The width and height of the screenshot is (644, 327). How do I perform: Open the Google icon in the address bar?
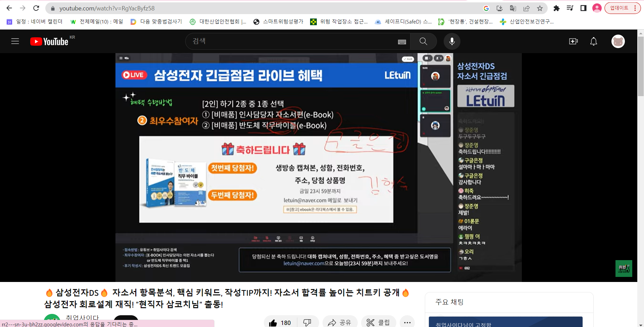click(x=486, y=8)
